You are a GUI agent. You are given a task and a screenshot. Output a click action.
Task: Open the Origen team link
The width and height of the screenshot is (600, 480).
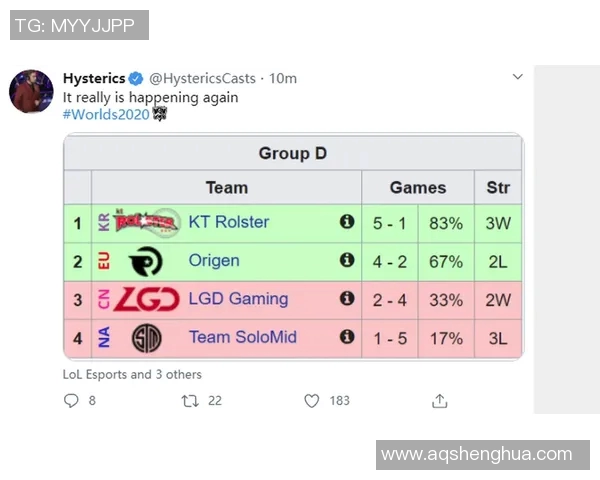point(214,260)
